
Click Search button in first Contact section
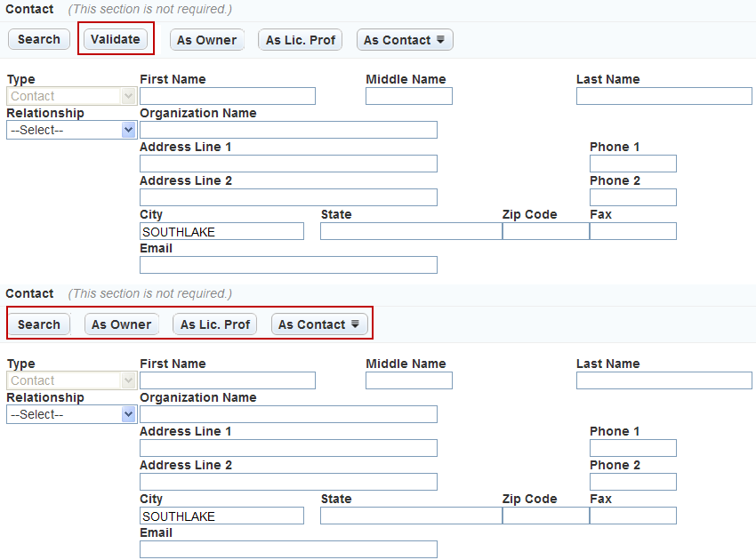point(39,40)
